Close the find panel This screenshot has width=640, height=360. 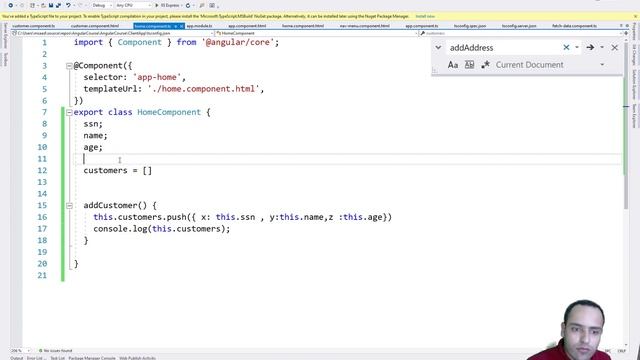point(615,48)
